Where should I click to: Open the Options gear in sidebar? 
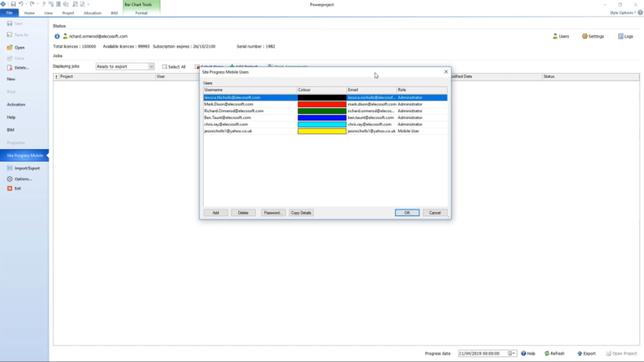(9, 179)
